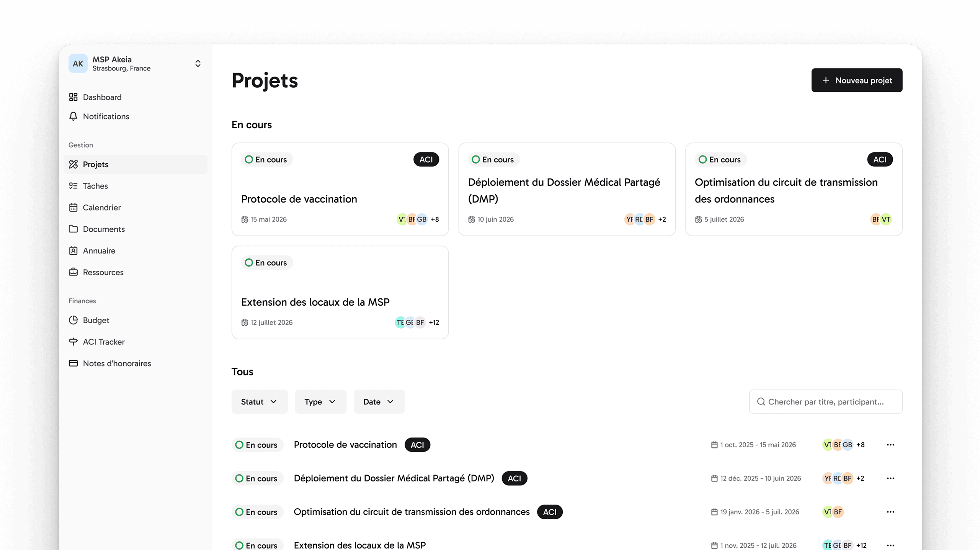
Task: Click the Budget pie chart icon
Action: pyautogui.click(x=73, y=320)
